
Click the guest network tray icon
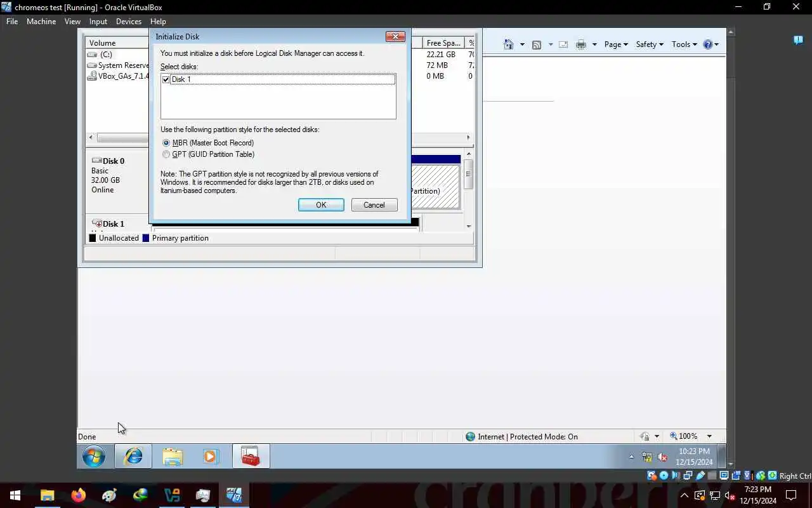[647, 457]
